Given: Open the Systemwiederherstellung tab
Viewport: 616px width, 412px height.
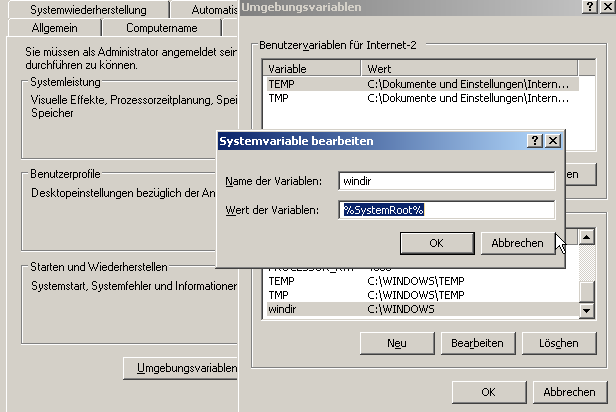Looking at the screenshot, I should [88, 9].
